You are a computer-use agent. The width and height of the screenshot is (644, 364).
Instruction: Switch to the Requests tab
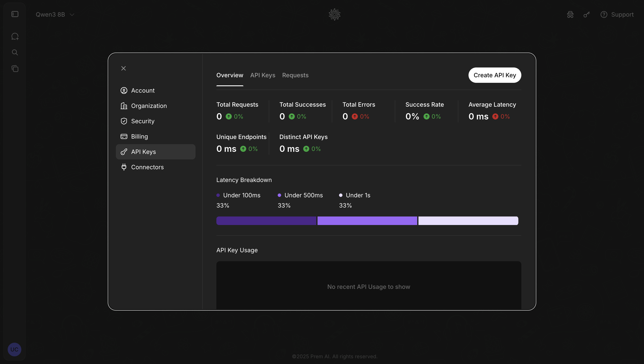click(x=295, y=75)
